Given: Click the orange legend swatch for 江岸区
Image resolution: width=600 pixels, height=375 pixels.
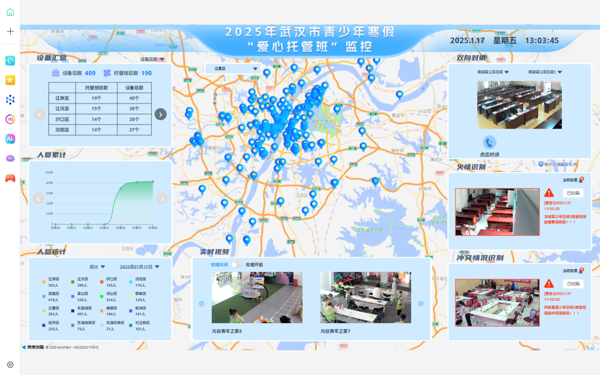Looking at the screenshot, I should click(44, 282).
